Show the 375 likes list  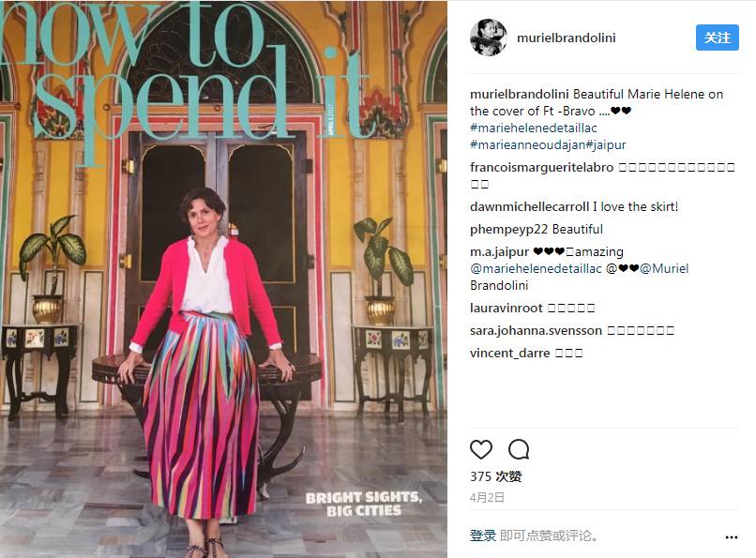coord(495,476)
